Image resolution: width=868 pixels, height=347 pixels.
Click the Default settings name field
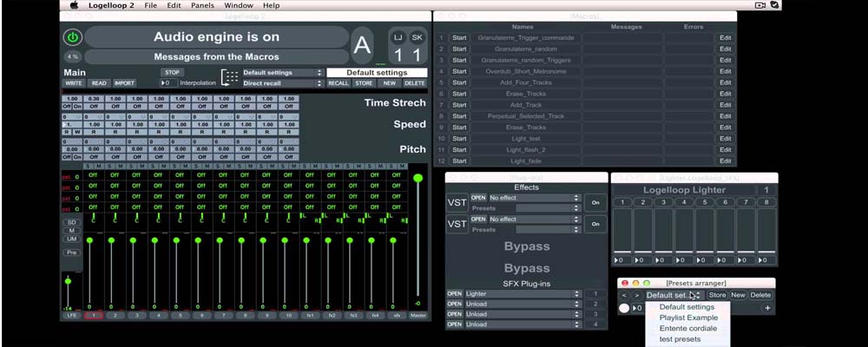tap(377, 73)
